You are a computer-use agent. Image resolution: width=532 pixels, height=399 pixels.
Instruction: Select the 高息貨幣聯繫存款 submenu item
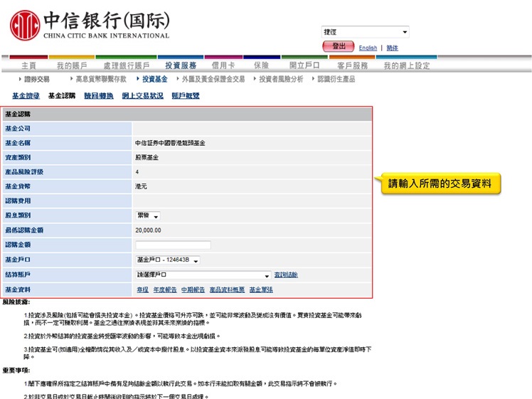pos(101,79)
